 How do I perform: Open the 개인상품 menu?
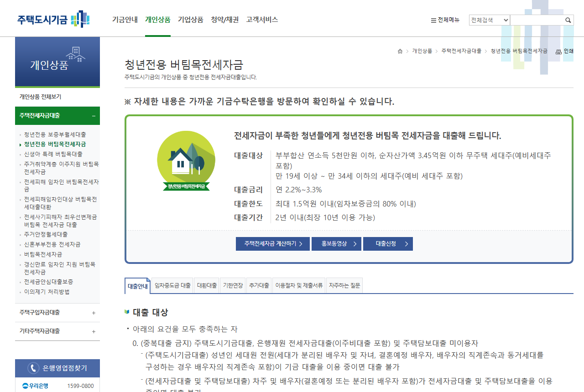tap(158, 20)
